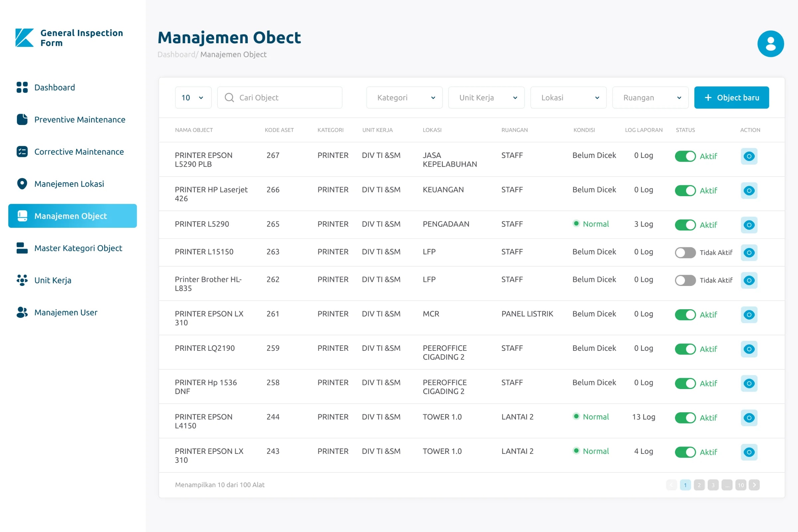The height and width of the screenshot is (532, 798).
Task: Click "PEEROFFICE CIGADING 2" in the asset 259 row
Action: tap(445, 352)
